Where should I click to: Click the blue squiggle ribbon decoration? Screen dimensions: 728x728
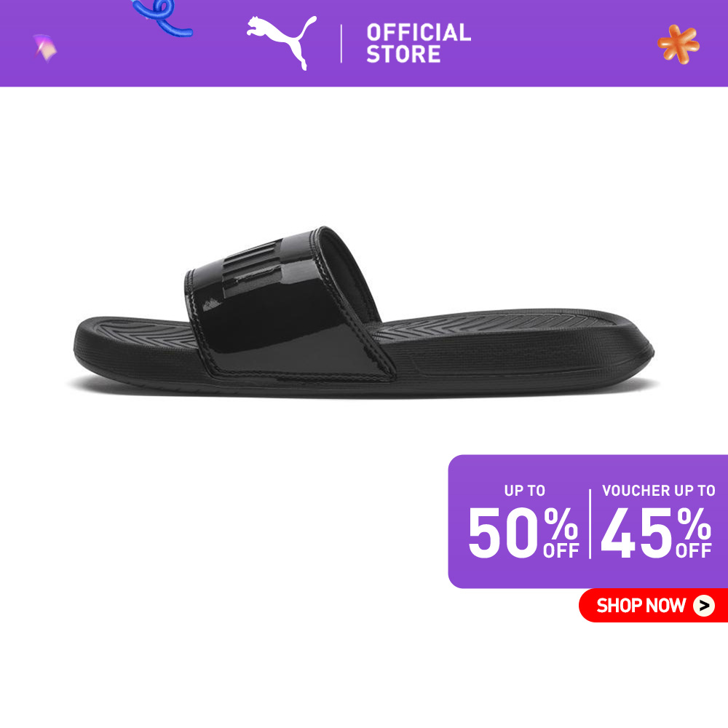(162, 17)
